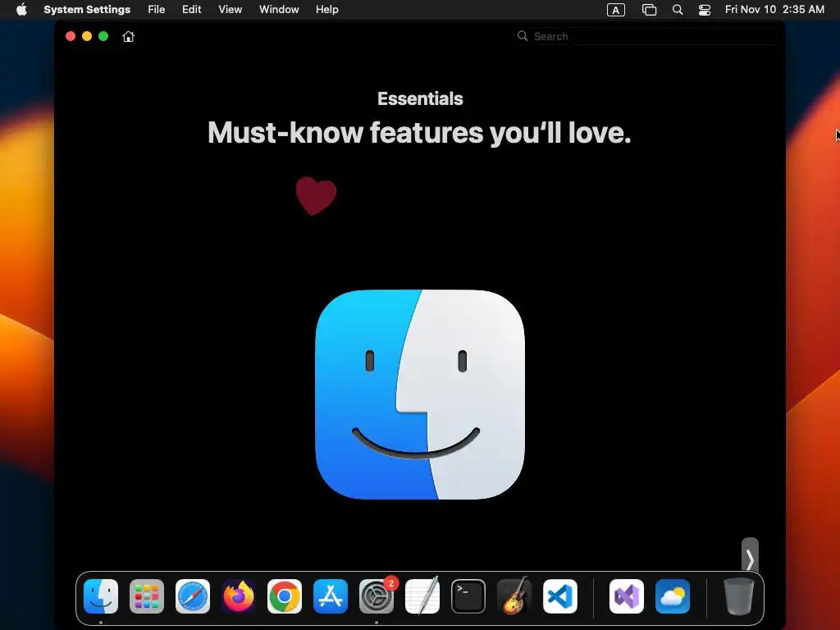The width and height of the screenshot is (840, 630).
Task: Click the dark red heart graphic
Action: (316, 195)
